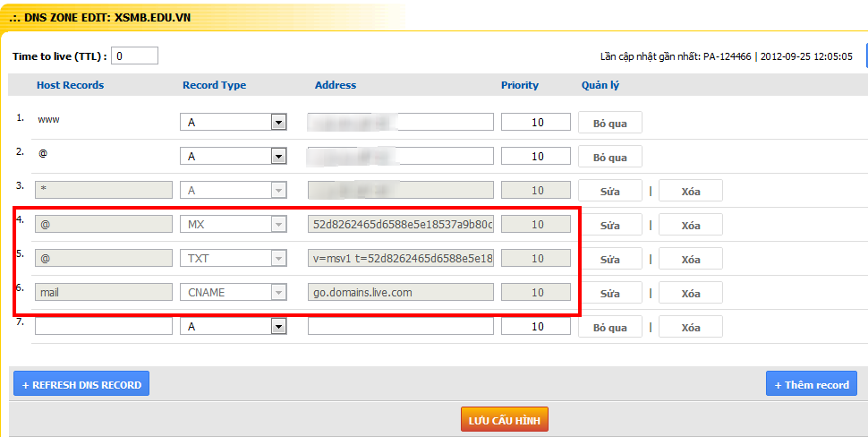Viewport: 868px width, 437px height.
Task: Click Sửa to edit wildcard * record
Action: click(x=609, y=191)
